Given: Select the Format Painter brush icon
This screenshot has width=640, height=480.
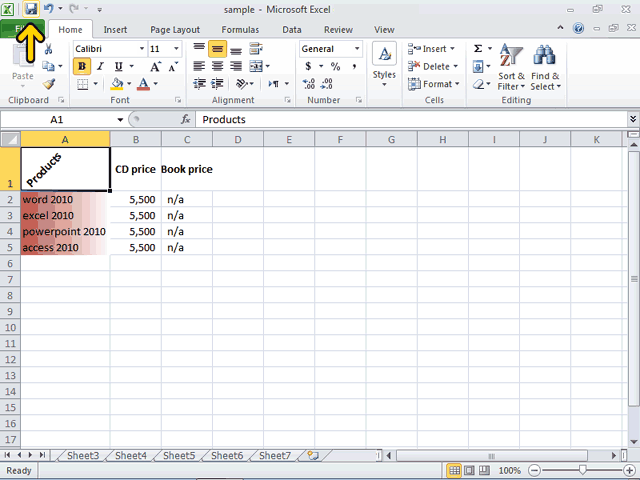Looking at the screenshot, I should [49, 84].
